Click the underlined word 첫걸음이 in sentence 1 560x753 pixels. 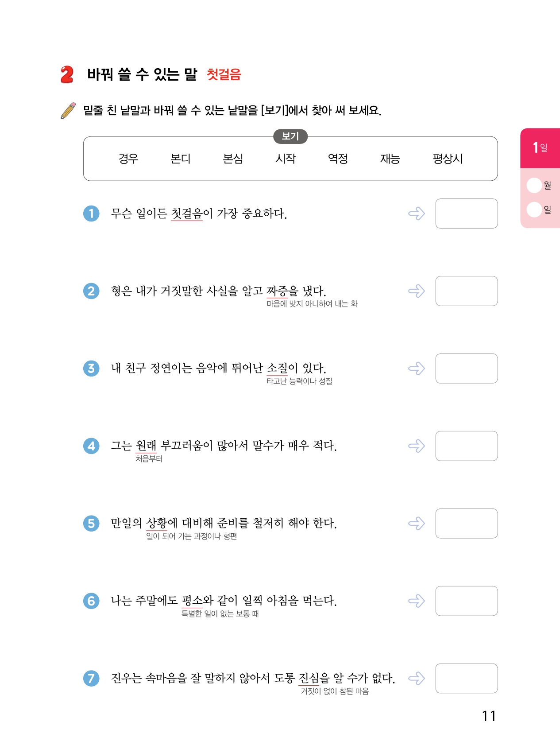(x=187, y=213)
